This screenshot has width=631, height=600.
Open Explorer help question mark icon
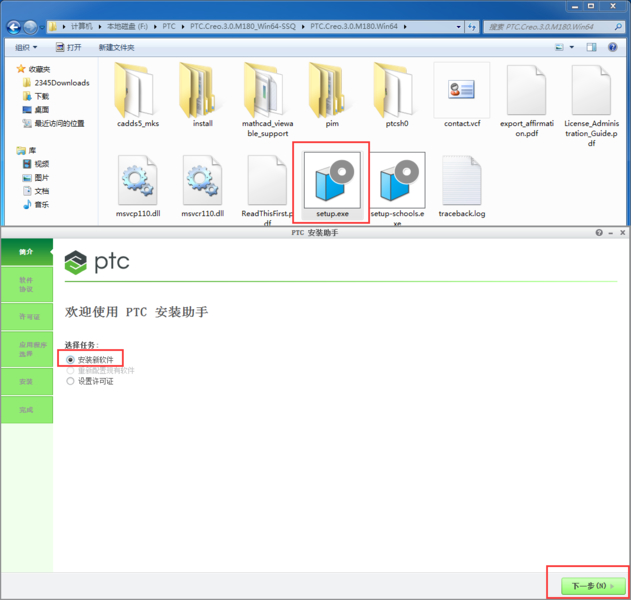[x=612, y=47]
